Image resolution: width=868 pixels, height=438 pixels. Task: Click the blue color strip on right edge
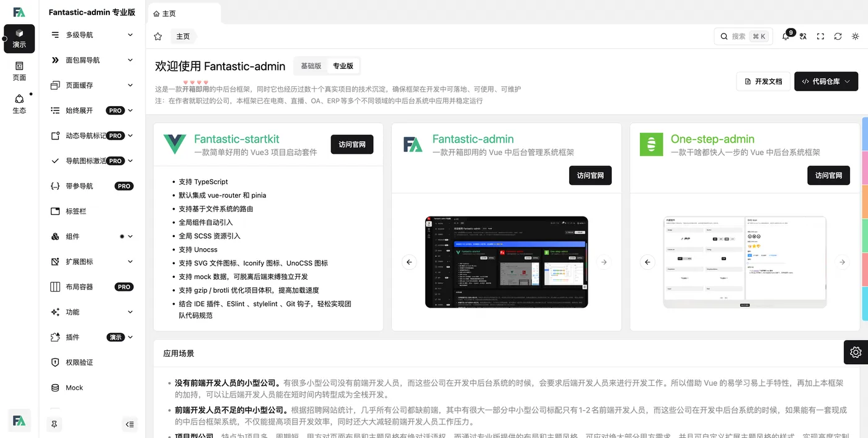[x=866, y=134]
